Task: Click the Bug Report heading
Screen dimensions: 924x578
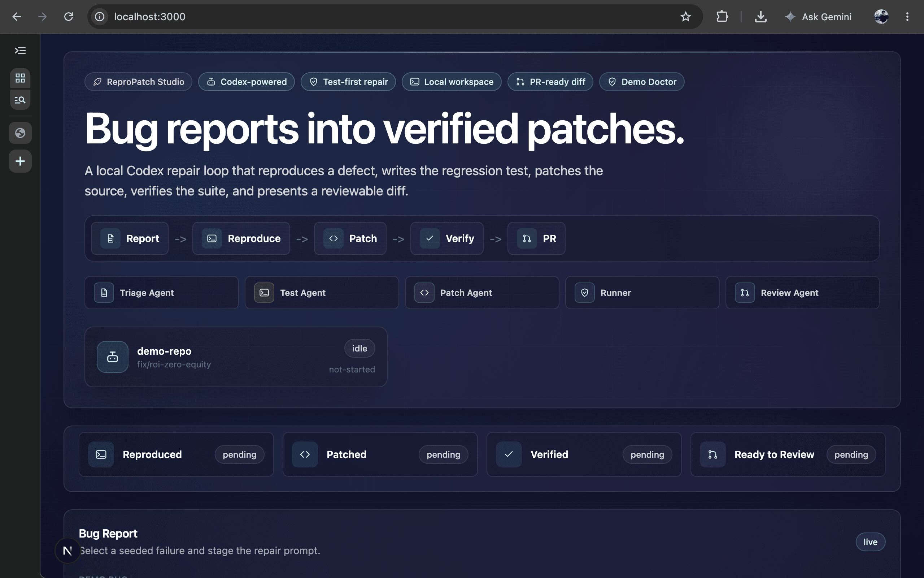Action: pos(108,534)
